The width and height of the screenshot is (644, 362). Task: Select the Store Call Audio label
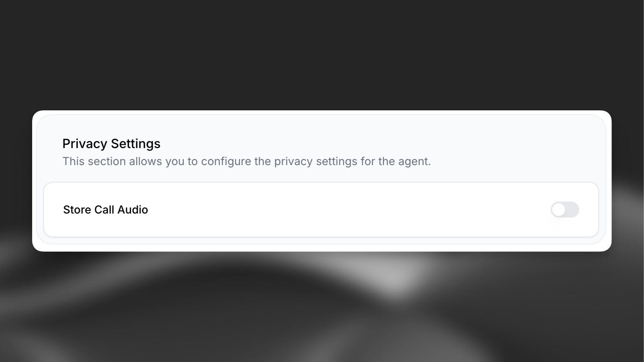pos(105,210)
